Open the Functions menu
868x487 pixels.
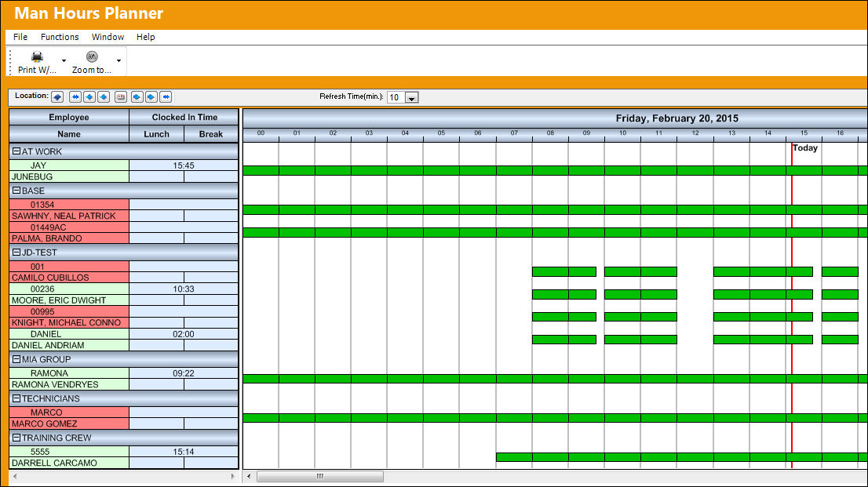(x=60, y=37)
